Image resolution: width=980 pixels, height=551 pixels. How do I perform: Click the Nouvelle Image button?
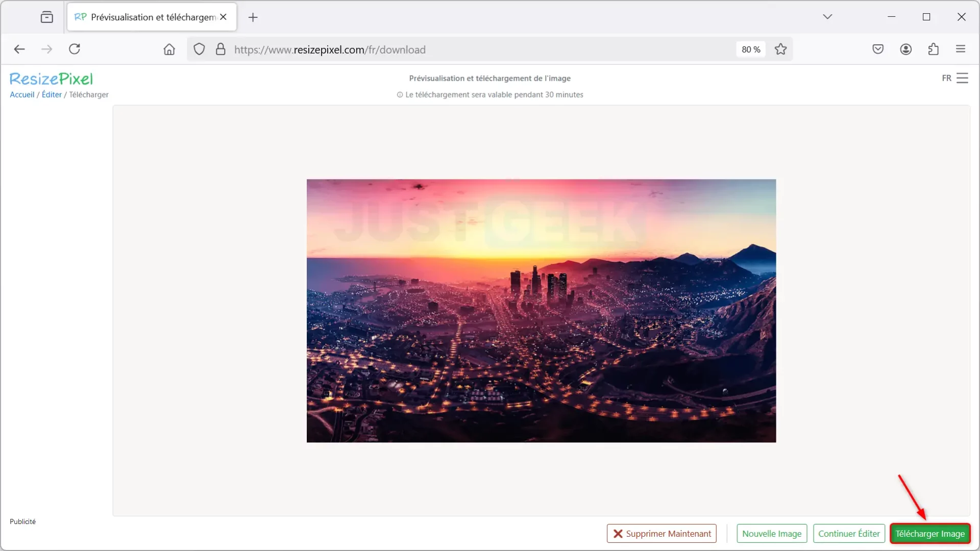(772, 534)
